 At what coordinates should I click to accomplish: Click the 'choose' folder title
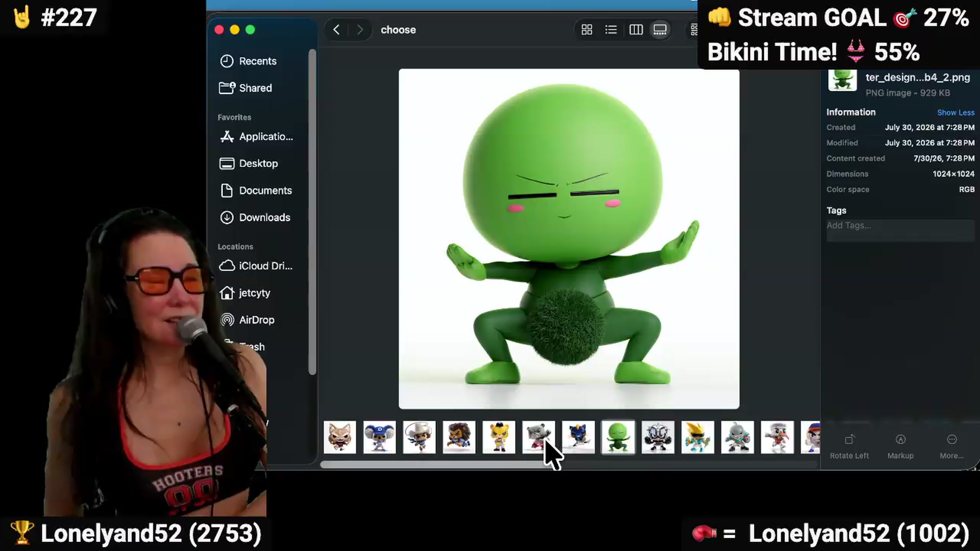(398, 30)
